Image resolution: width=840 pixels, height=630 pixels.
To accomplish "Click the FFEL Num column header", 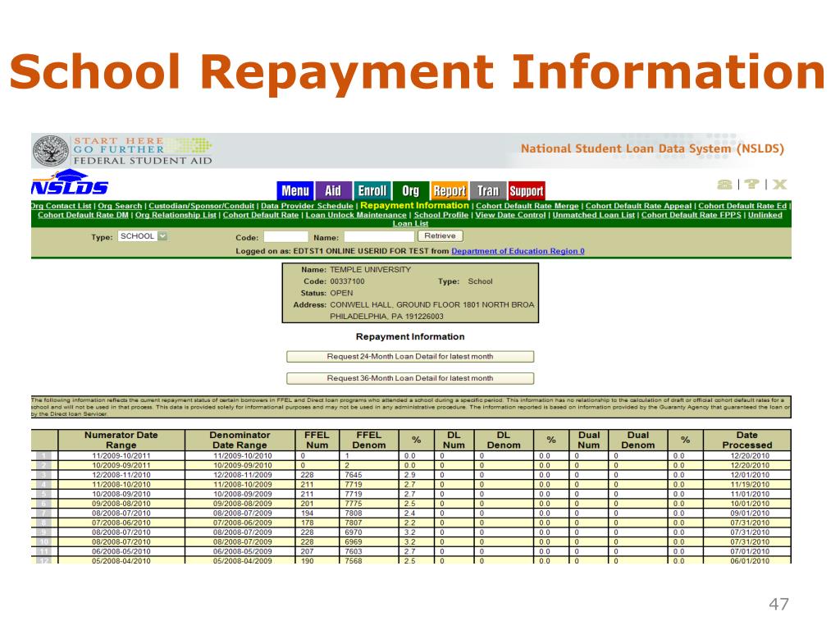I will coord(317,440).
